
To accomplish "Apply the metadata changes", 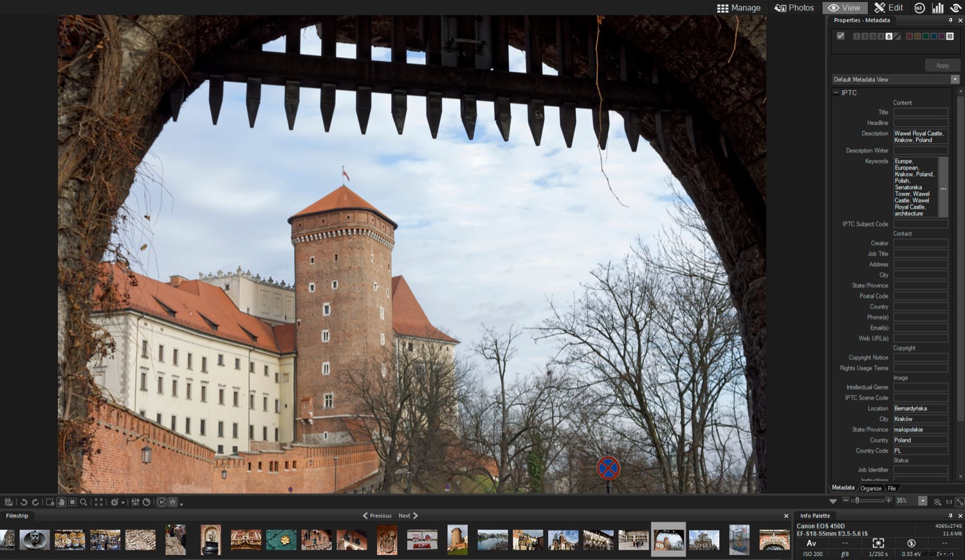I will (941, 65).
